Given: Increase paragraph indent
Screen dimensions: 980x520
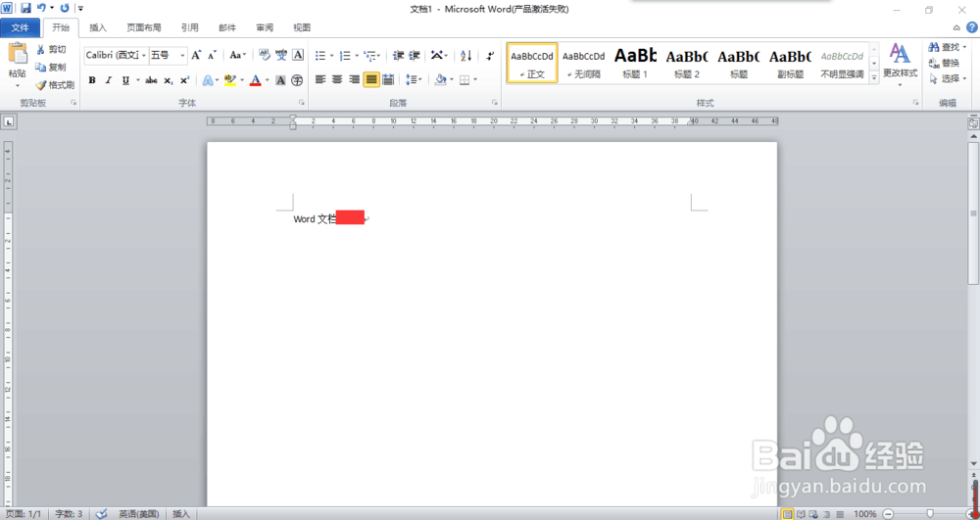Looking at the screenshot, I should (414, 56).
